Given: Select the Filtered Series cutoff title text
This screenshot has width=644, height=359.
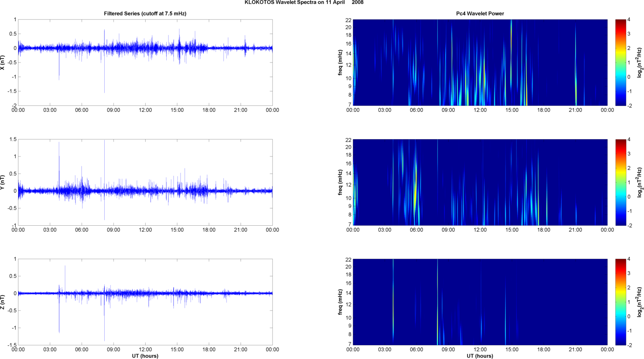Looking at the screenshot, I should [x=145, y=13].
